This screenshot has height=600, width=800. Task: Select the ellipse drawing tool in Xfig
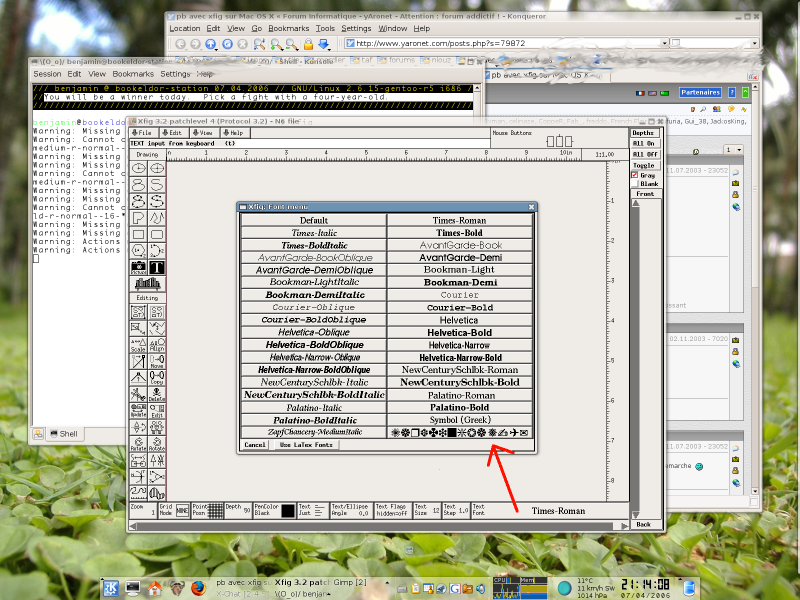pos(157,168)
